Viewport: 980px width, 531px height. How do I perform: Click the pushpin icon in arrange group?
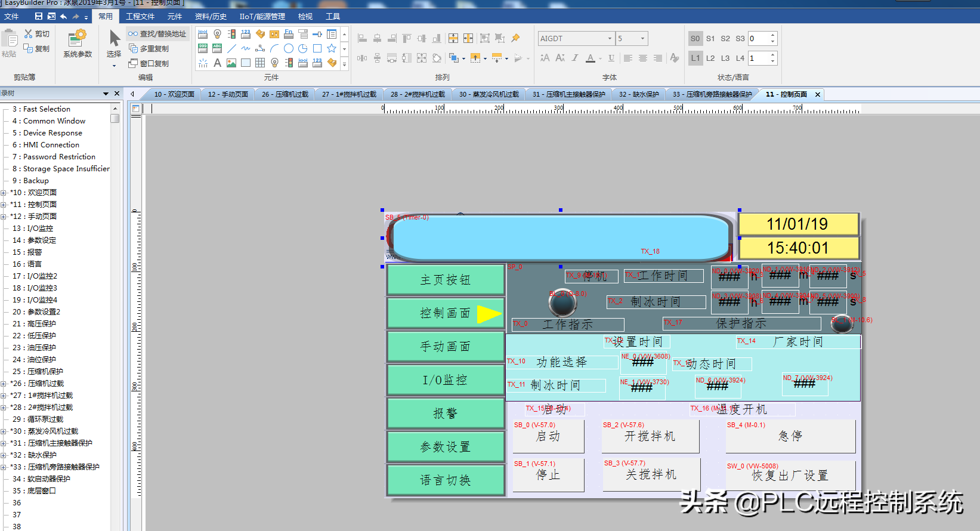(515, 38)
